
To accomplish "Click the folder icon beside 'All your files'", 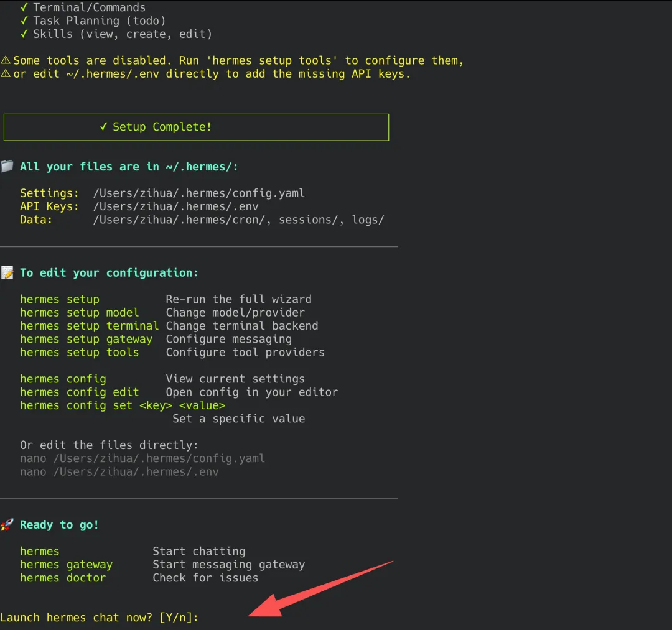I will pyautogui.click(x=7, y=166).
